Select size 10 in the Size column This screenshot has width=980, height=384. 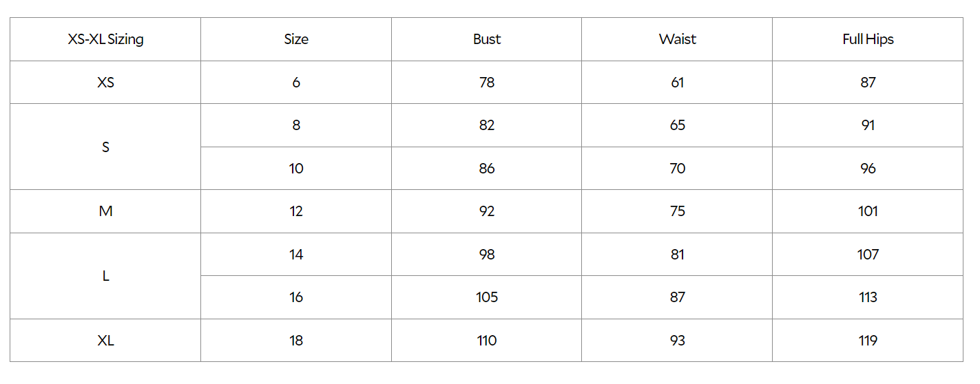296,169
